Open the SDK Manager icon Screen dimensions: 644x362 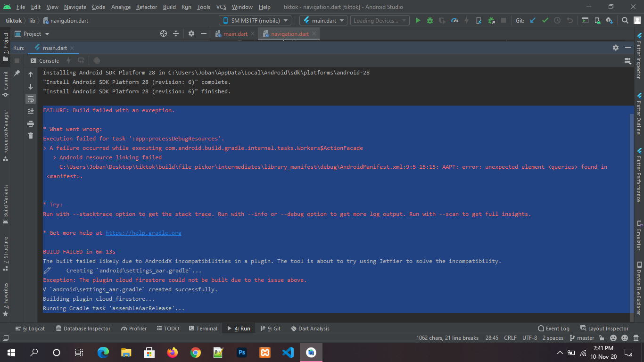coord(610,20)
